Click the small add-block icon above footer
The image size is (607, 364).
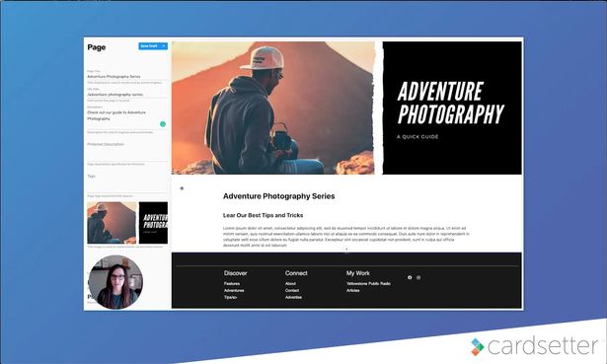[x=346, y=250]
